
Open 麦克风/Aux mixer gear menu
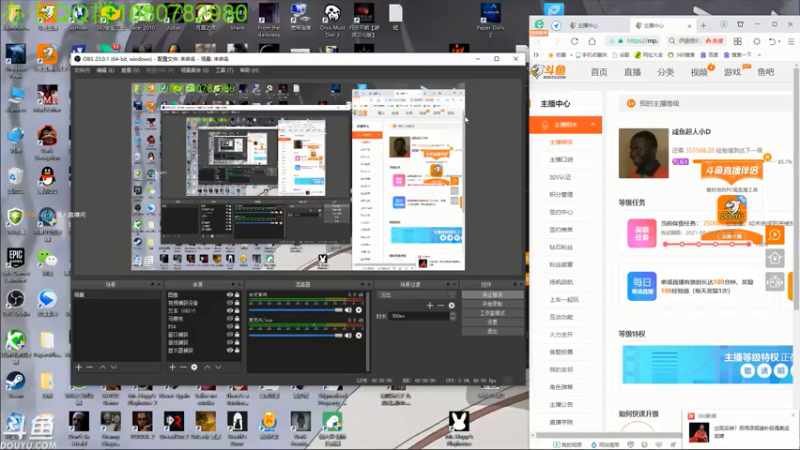click(x=359, y=335)
